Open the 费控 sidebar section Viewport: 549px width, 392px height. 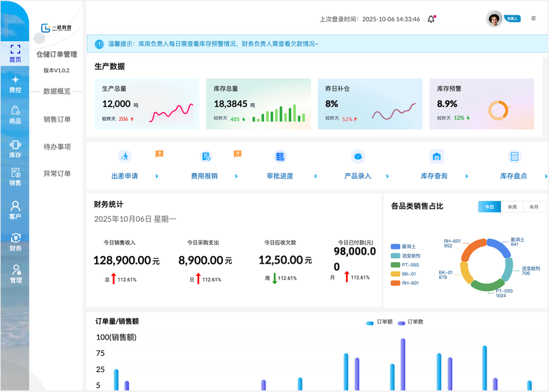[x=15, y=84]
